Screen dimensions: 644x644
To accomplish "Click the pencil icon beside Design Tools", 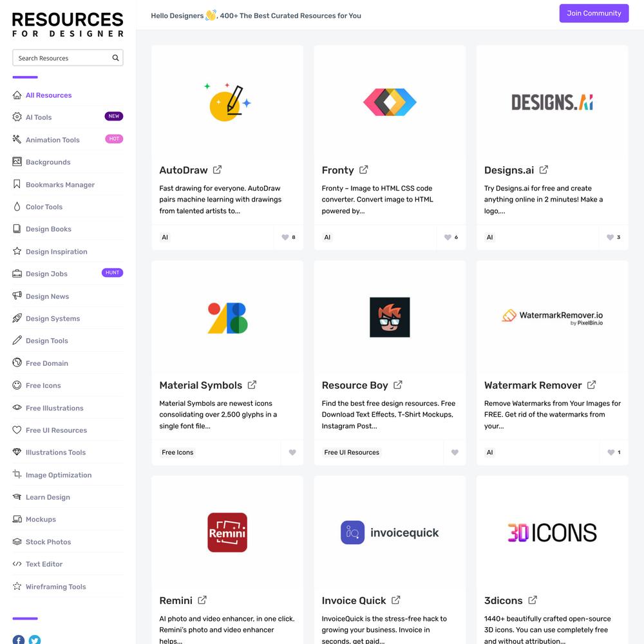I will tap(17, 340).
